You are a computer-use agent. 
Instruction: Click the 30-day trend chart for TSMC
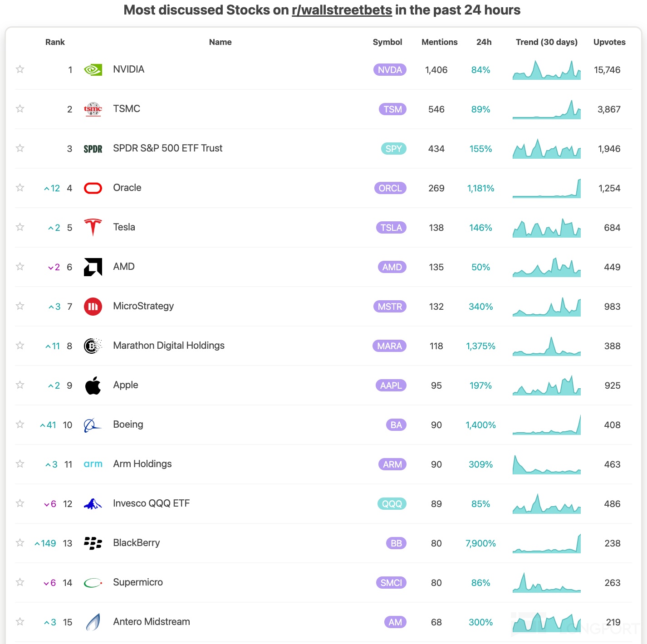(546, 110)
